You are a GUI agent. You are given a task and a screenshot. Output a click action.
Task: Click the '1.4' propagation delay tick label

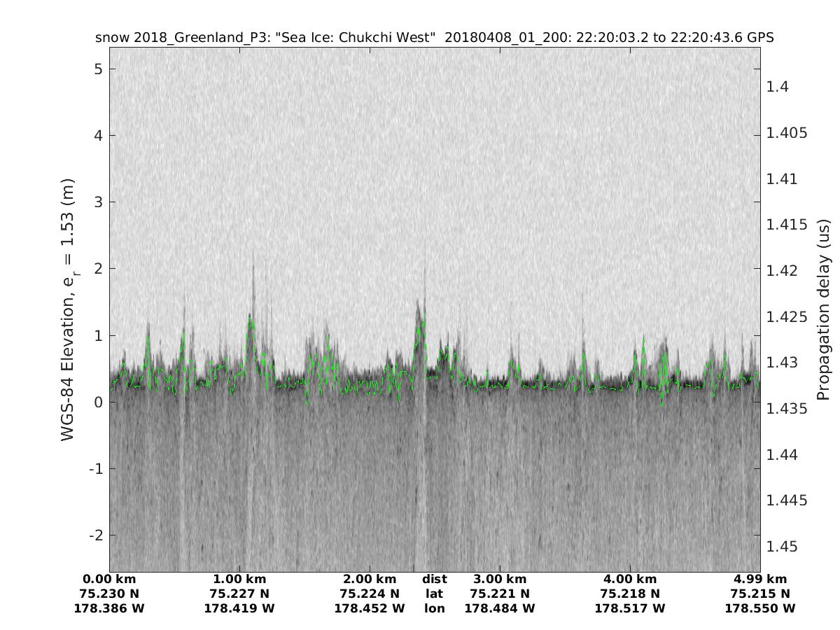pyautogui.click(x=778, y=87)
